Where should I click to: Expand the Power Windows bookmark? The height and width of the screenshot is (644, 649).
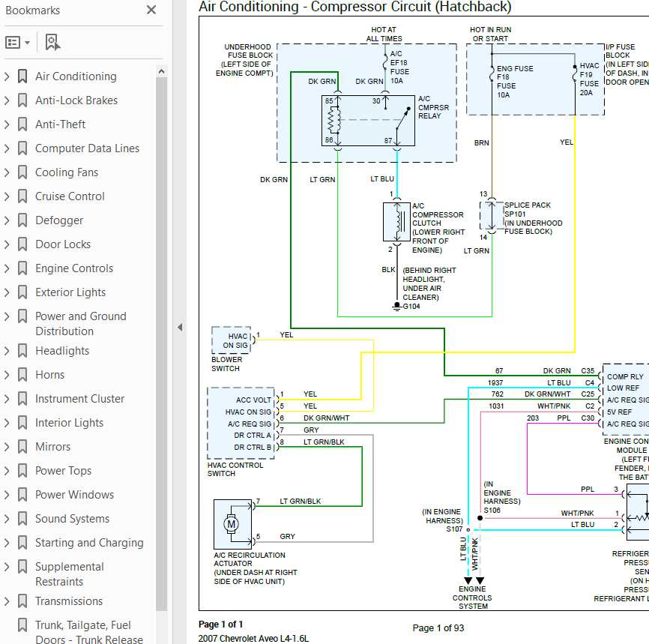coord(7,496)
